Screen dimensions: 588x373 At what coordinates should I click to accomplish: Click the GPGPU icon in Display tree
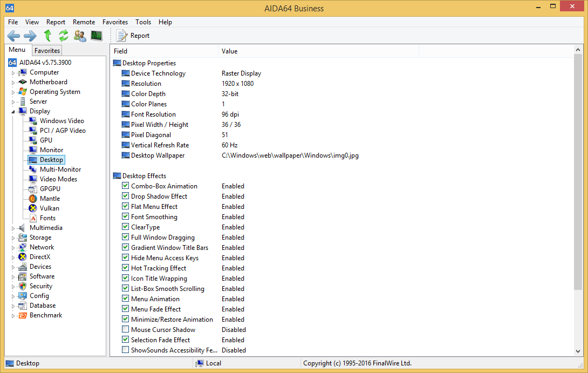(x=33, y=189)
